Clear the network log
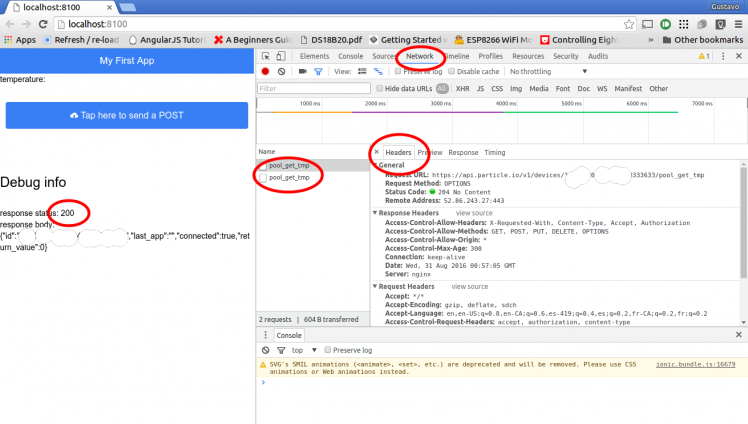This screenshot has height=424, width=748. pos(281,72)
